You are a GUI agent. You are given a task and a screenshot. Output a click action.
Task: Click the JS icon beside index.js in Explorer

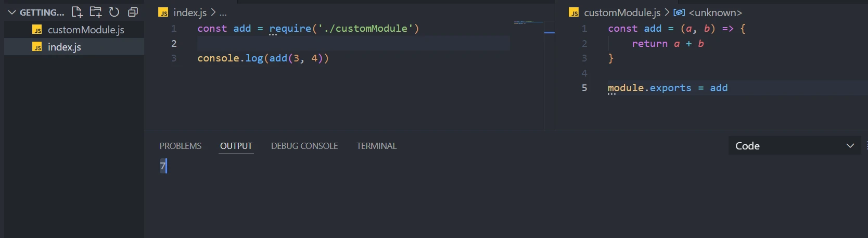pyautogui.click(x=37, y=47)
